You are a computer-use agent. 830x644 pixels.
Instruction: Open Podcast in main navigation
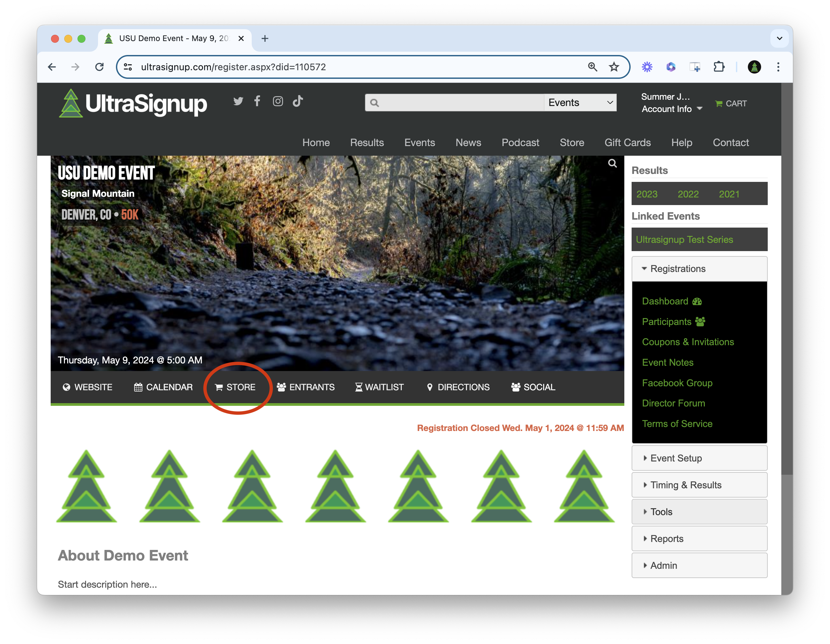pyautogui.click(x=520, y=142)
